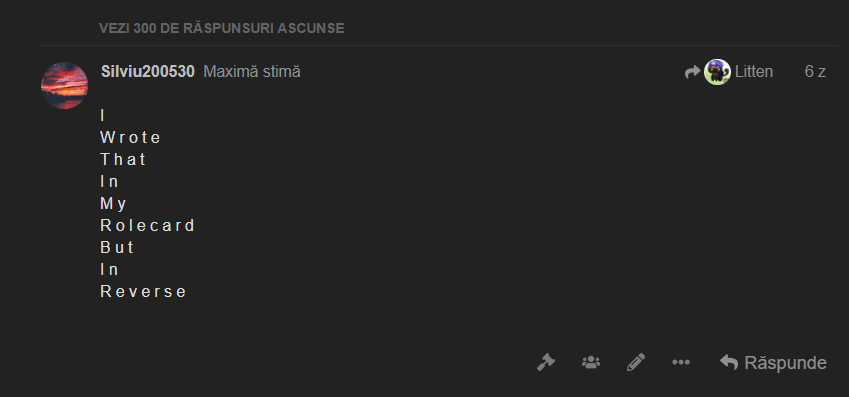Click the word Wrote in the comment
The height and width of the screenshot is (397, 849).
pos(130,138)
